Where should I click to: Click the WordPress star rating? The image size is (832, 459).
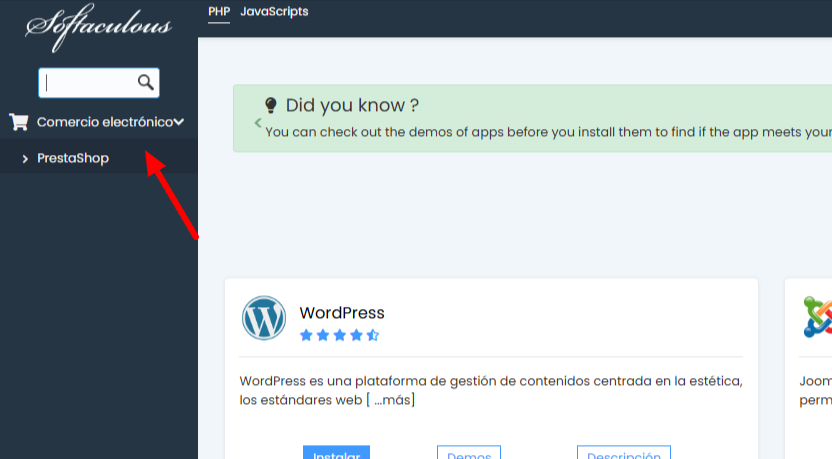[x=340, y=335]
